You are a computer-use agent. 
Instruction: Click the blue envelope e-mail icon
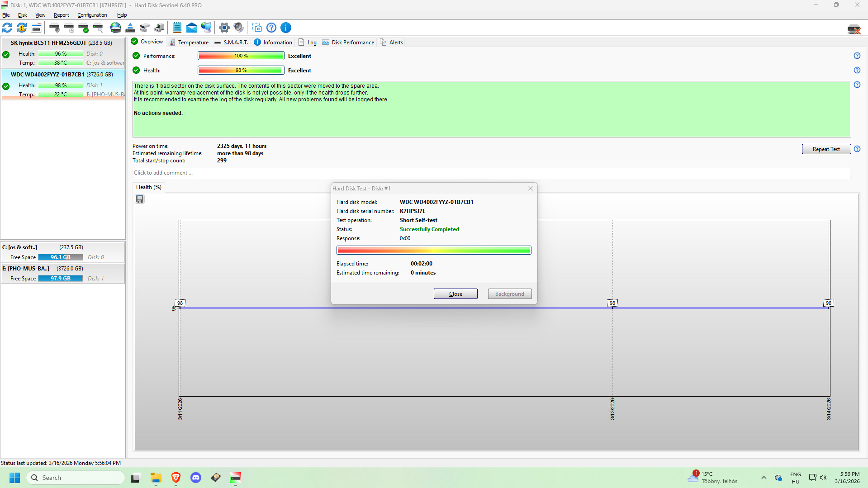[192, 28]
